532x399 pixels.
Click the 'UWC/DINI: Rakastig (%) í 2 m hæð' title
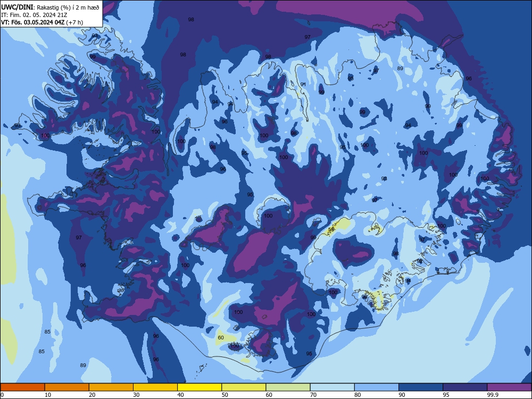50,7
